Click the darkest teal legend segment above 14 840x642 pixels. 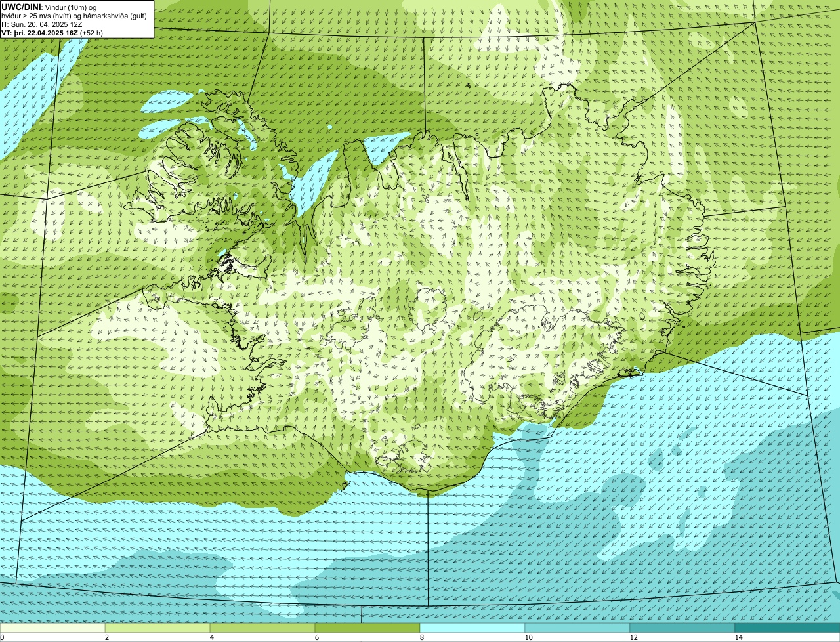point(787,628)
